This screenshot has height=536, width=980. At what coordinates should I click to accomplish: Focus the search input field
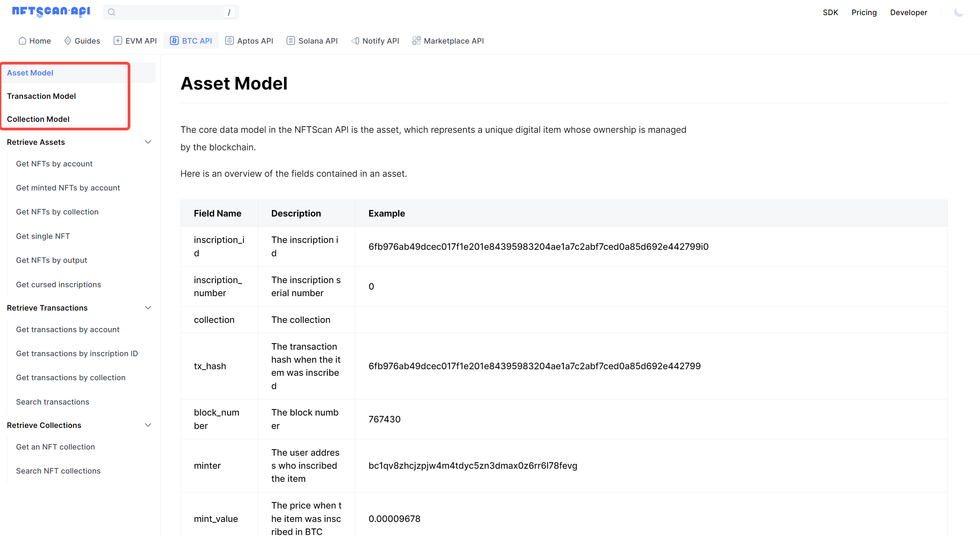(171, 12)
